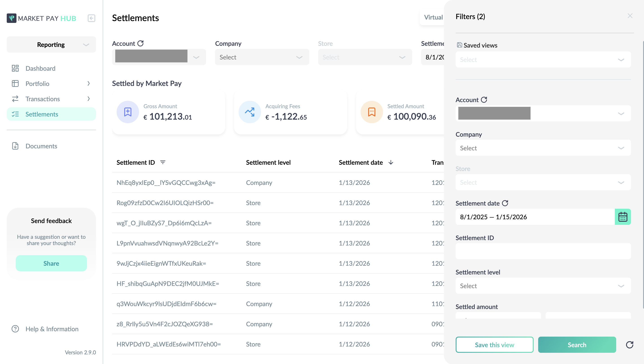Open the Settlement level select in Filters

click(543, 286)
